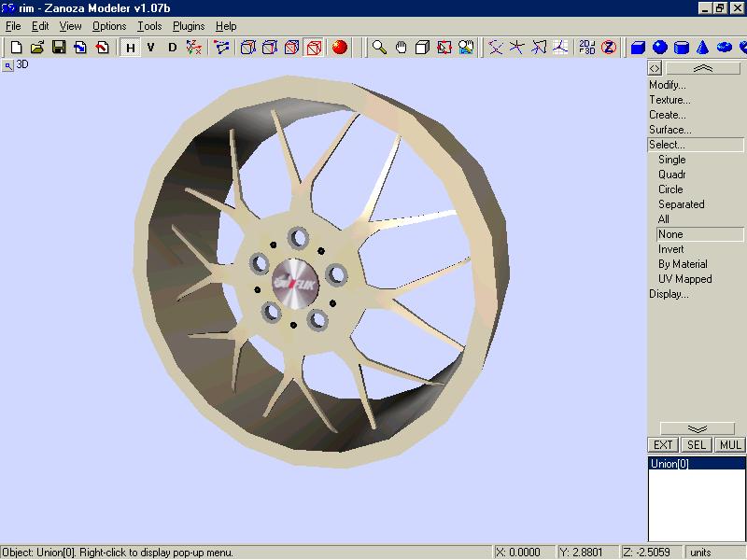Expand the Modify... tools section
This screenshot has height=560, width=747.
pyautogui.click(x=668, y=85)
